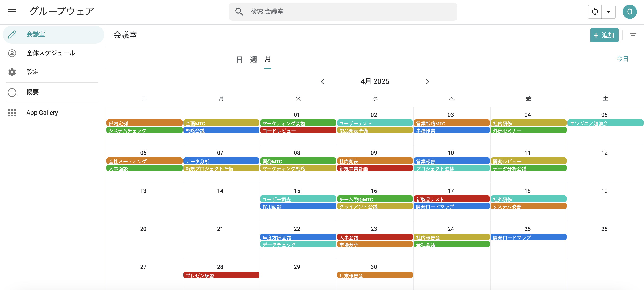The image size is (644, 290).
Task: Focus the 検索 会議室 search field
Action: (343, 12)
